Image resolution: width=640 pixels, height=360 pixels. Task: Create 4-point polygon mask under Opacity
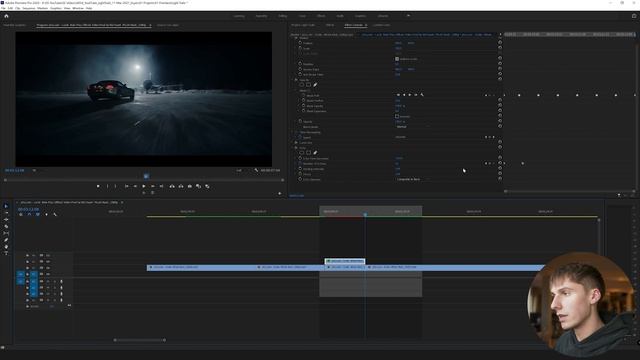point(309,85)
